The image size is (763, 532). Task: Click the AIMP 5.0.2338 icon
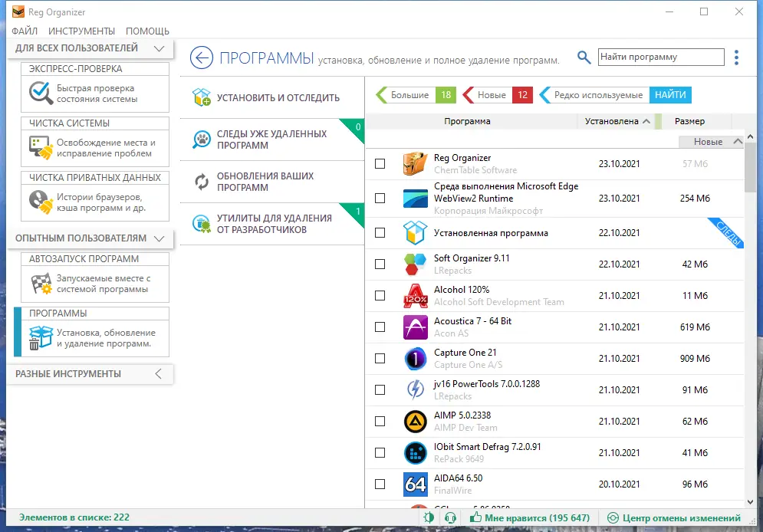pyautogui.click(x=415, y=421)
